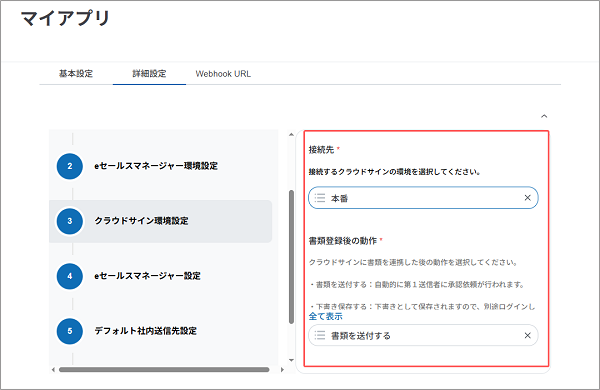Go to eセールスマネージャー設定 step
The height and width of the screenshot is (390, 600).
tap(147, 276)
